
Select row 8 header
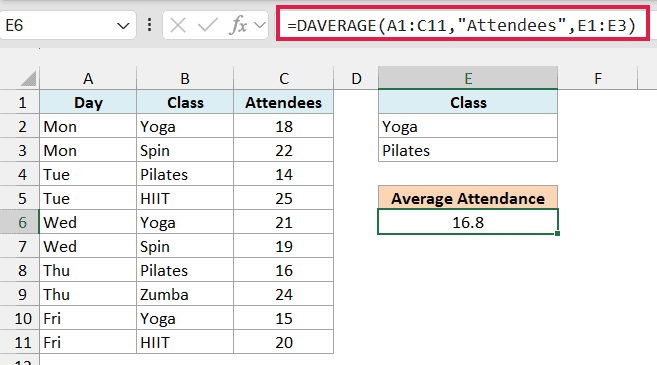(x=20, y=270)
